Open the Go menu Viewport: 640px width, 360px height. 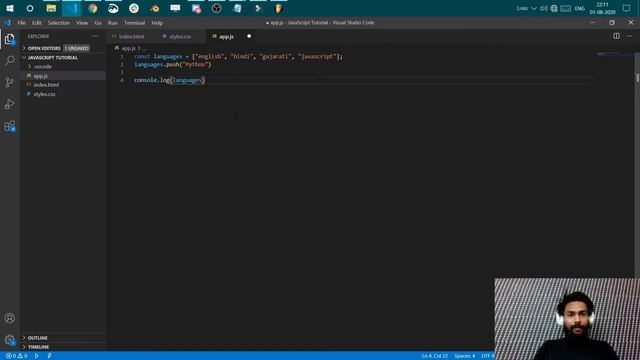point(98,23)
